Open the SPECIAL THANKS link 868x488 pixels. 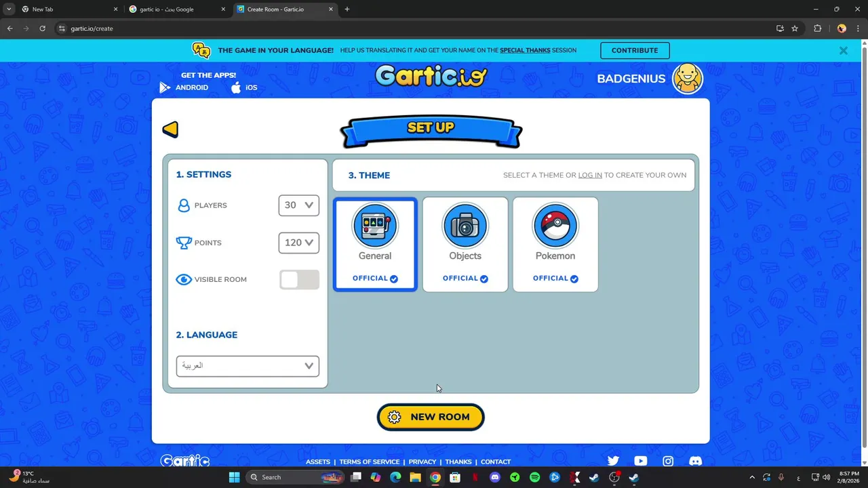(525, 50)
